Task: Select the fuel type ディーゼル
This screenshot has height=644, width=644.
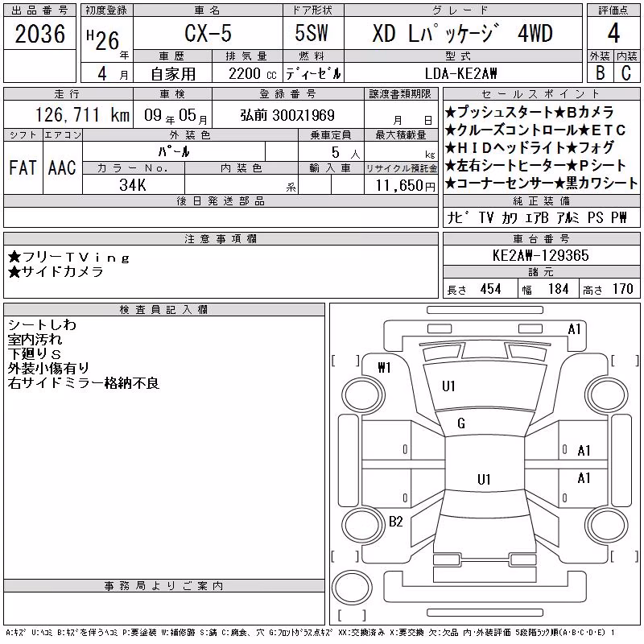Action: click(313, 74)
